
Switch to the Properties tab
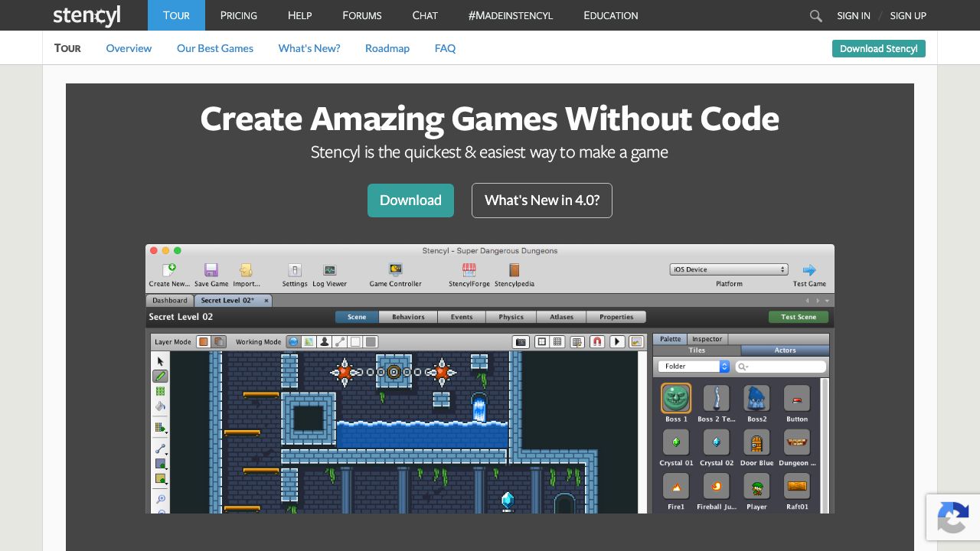pyautogui.click(x=616, y=317)
